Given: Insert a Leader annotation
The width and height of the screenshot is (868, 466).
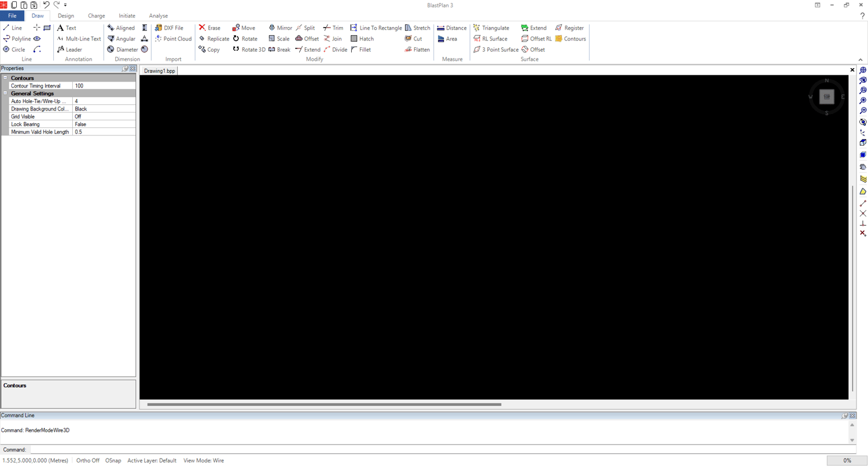Looking at the screenshot, I should pyautogui.click(x=69, y=50).
